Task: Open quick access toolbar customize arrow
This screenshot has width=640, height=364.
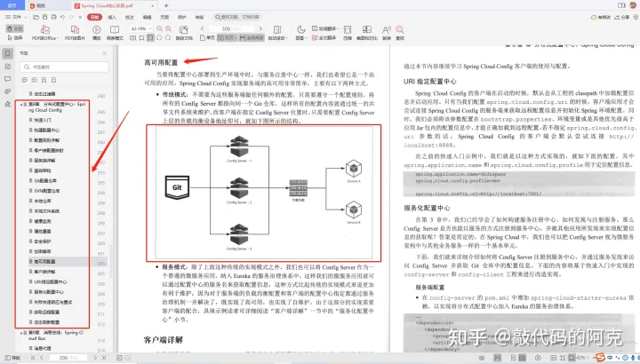Action: (x=80, y=17)
